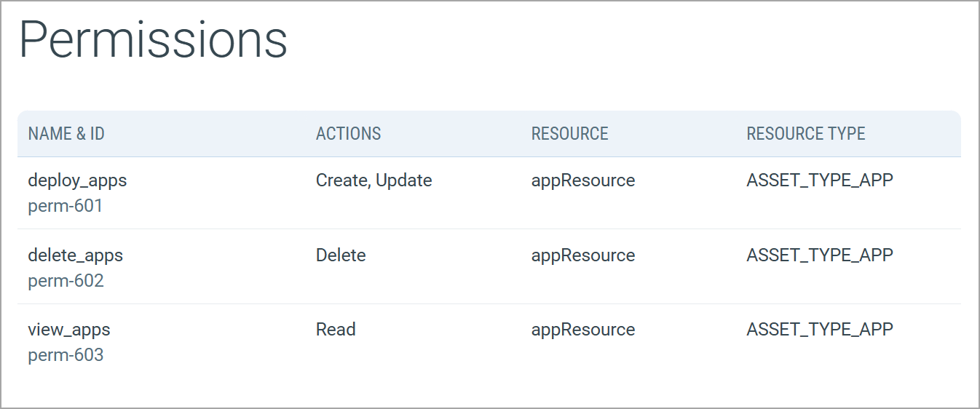Click the Permissions page heading
980x409 pixels.
pos(153,40)
